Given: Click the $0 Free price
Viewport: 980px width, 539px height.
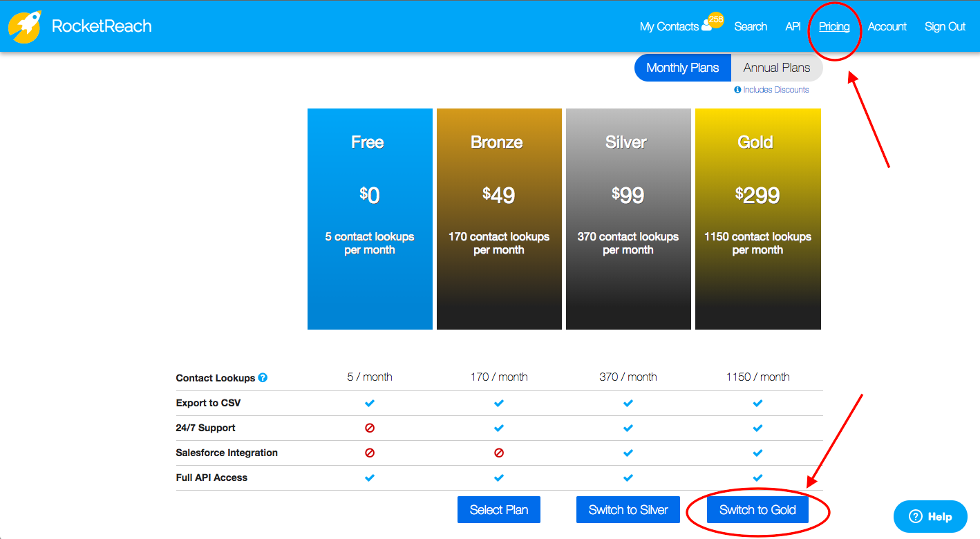Looking at the screenshot, I should coord(370,196).
